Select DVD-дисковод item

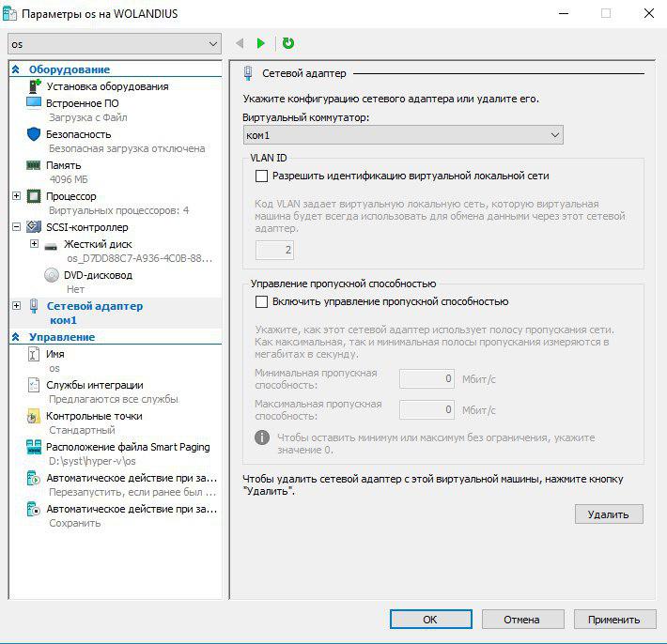(x=99, y=275)
